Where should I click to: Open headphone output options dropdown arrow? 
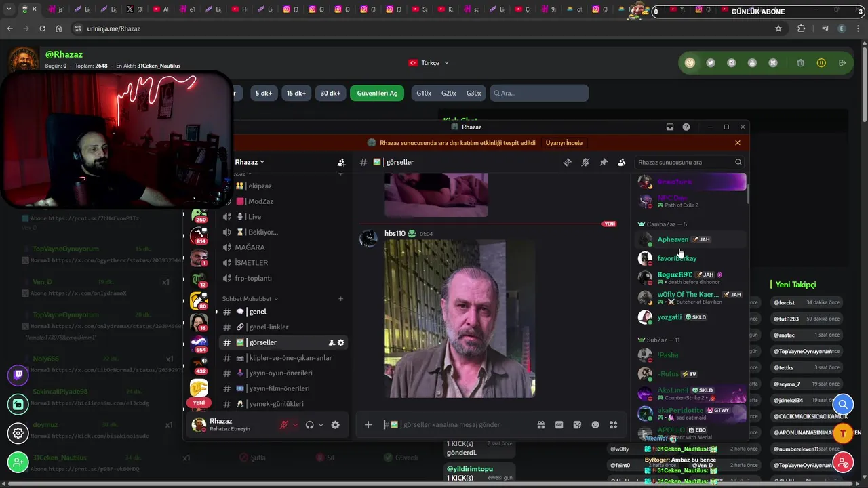[321, 425]
